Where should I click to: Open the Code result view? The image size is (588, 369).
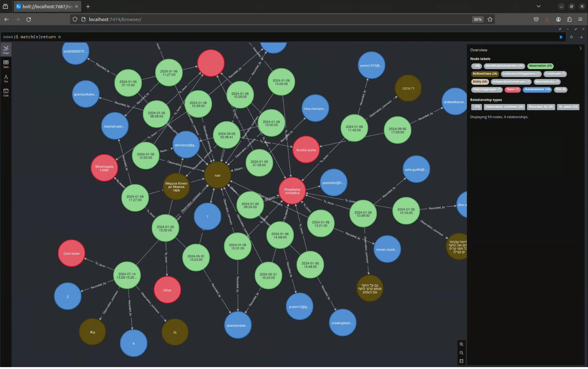(6, 92)
